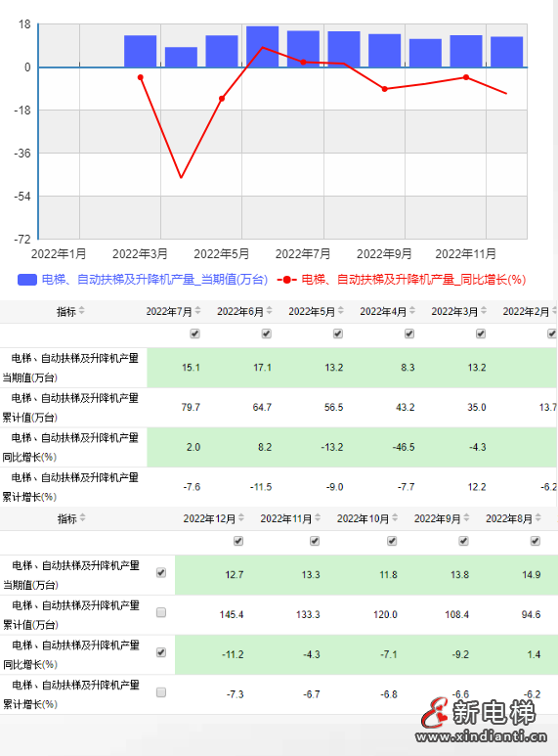Click the 12.2 cumulative growth cell

point(477,487)
